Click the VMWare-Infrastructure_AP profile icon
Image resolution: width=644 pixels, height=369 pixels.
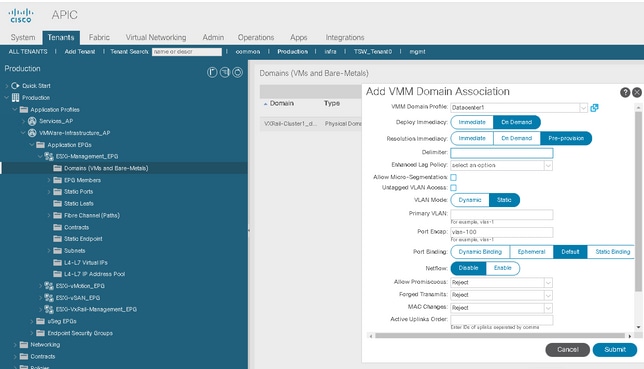32,133
